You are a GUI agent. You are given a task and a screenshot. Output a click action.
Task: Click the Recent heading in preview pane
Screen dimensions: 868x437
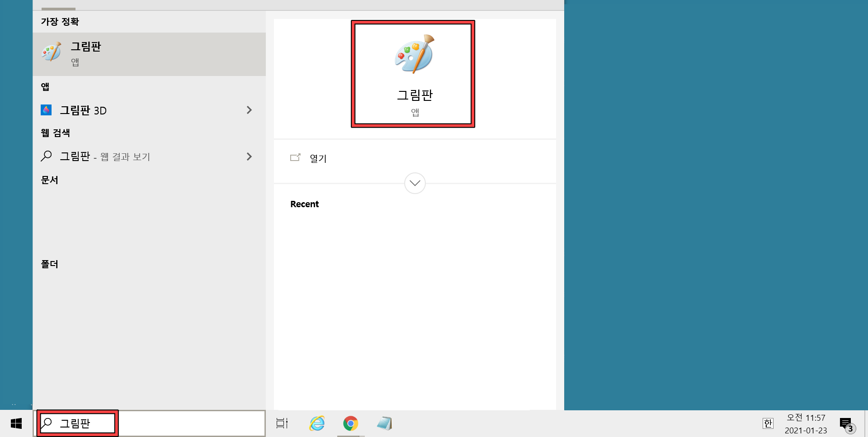click(x=304, y=204)
